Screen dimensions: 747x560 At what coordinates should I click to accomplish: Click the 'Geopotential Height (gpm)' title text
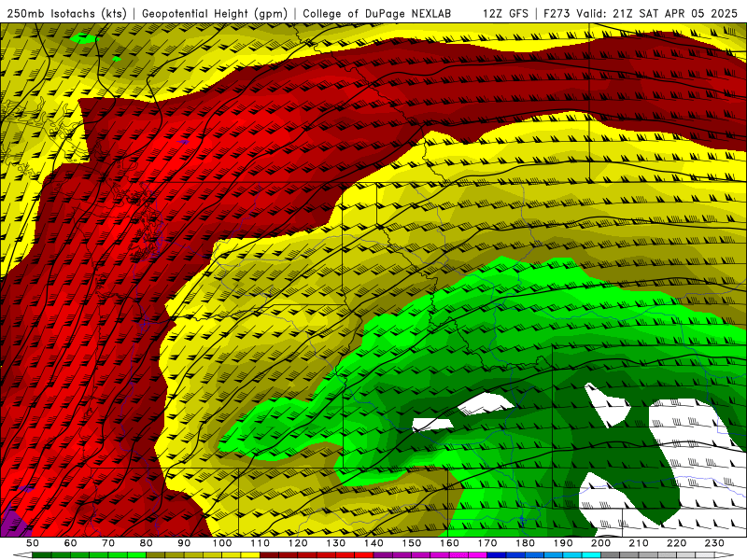215,14
